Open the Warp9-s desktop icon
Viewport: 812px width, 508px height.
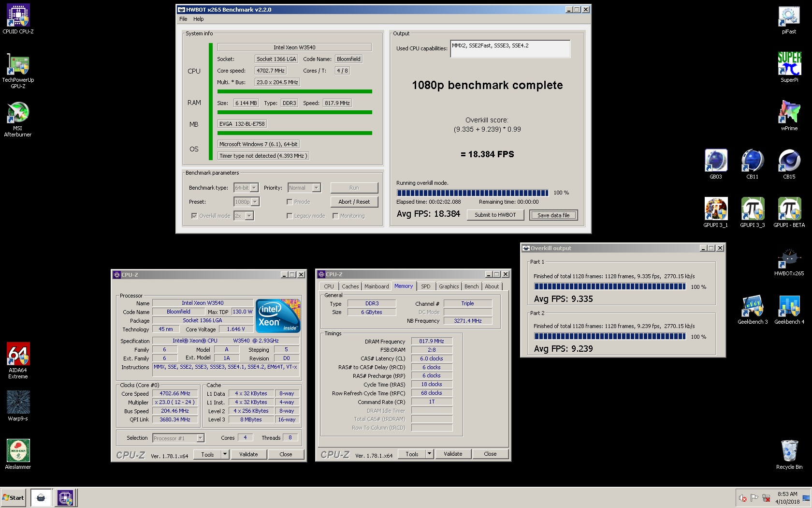pos(18,406)
